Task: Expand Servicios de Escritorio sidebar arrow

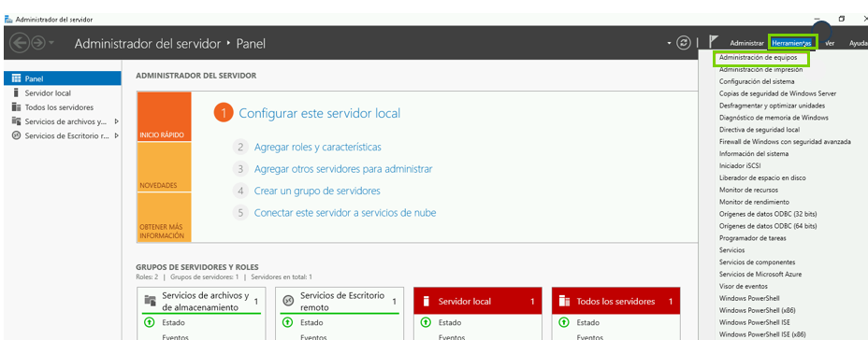Action: (116, 136)
